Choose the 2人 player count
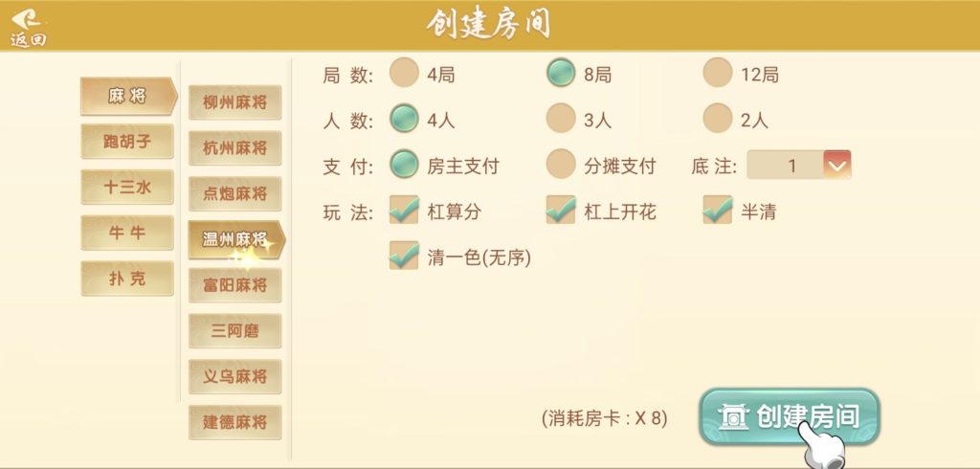This screenshot has height=469, width=980. [x=718, y=119]
